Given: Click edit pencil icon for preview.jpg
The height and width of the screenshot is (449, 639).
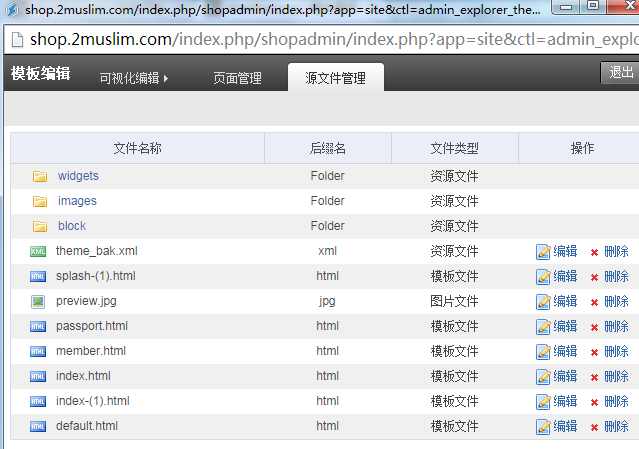Looking at the screenshot, I should tap(543, 302).
